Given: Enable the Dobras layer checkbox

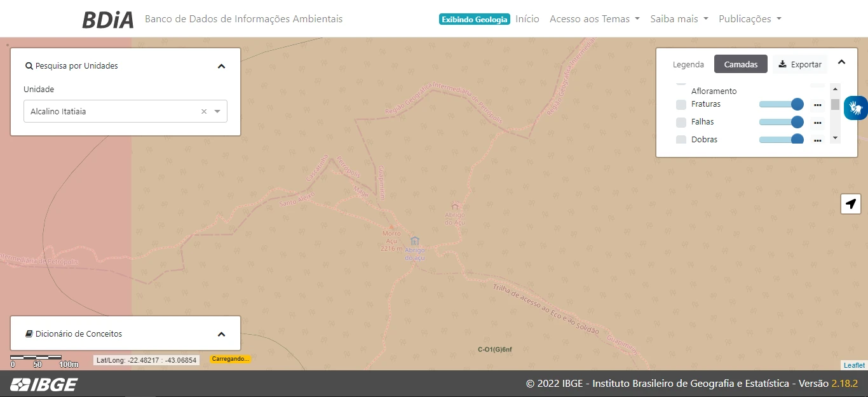Looking at the screenshot, I should [x=681, y=140].
